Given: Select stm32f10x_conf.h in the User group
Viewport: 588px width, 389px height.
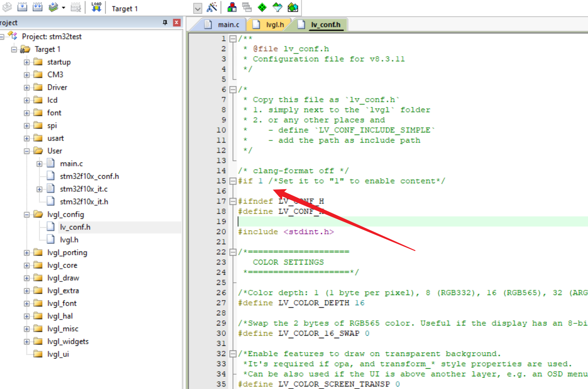Looking at the screenshot, I should click(89, 177).
